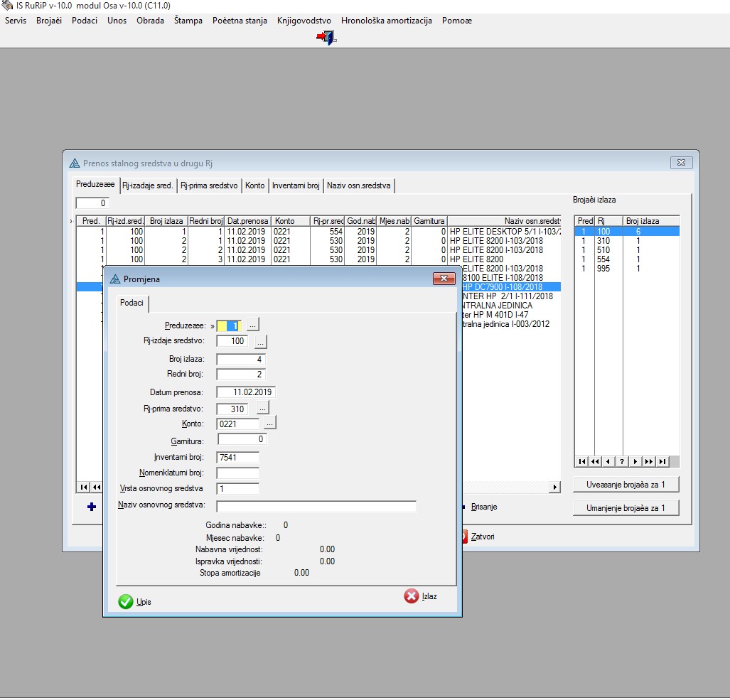Click the green checkmark Upis icon
This screenshot has width=730, height=700.
click(126, 602)
